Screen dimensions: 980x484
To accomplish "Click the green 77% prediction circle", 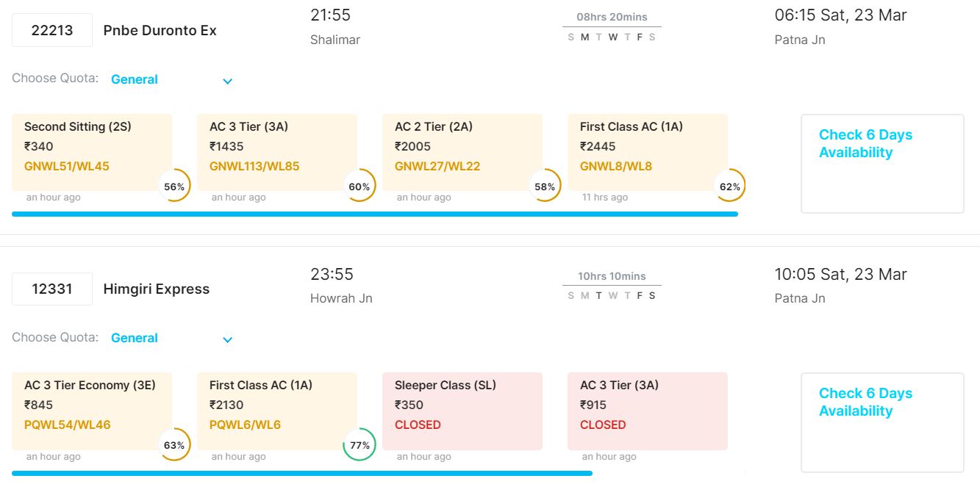I will [360, 445].
